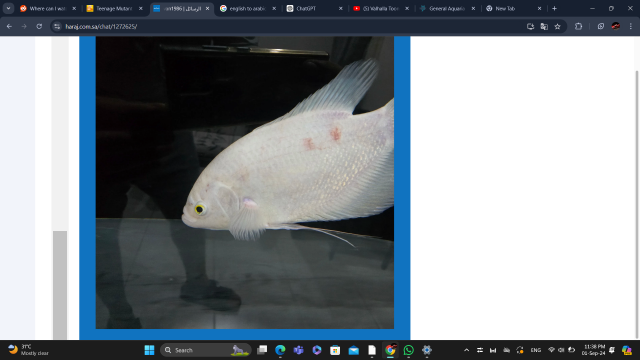The width and height of the screenshot is (640, 360).
Task: Close the Teenage Mutant tab
Action: [x=141, y=8]
